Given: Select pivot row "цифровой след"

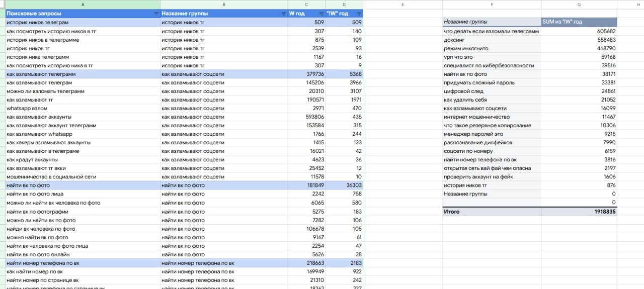Looking at the screenshot, I should 492,91.
